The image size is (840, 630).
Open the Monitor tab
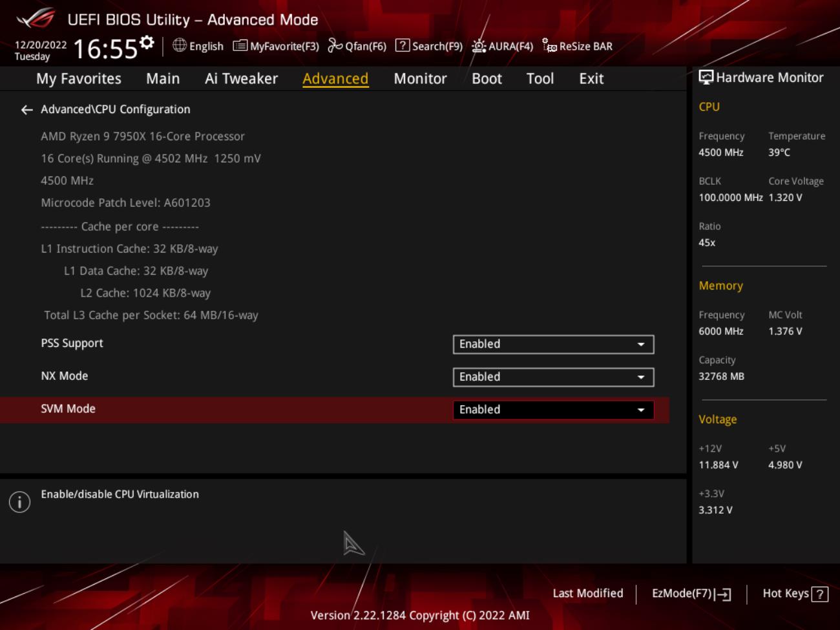click(x=420, y=79)
